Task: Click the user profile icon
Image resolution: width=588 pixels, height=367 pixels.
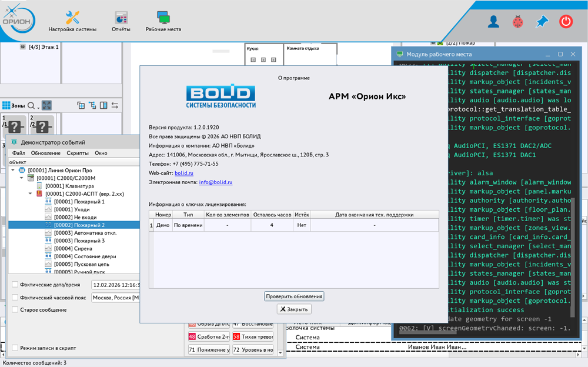Action: click(x=494, y=22)
